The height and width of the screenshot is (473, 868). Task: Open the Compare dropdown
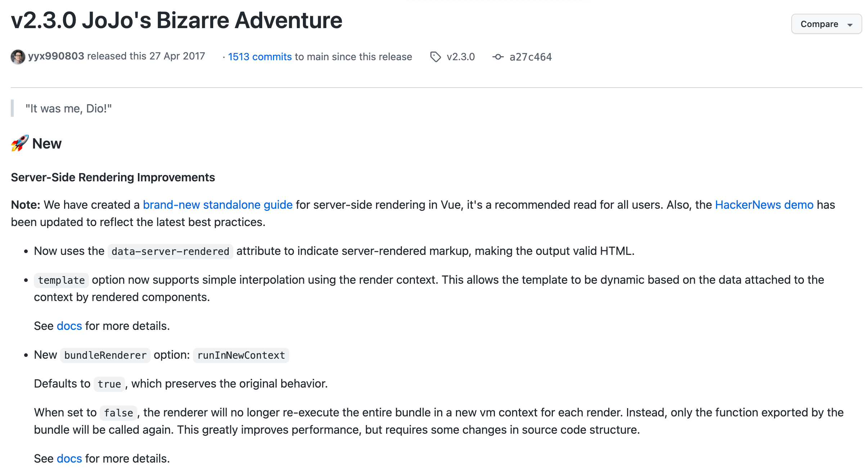pos(819,24)
